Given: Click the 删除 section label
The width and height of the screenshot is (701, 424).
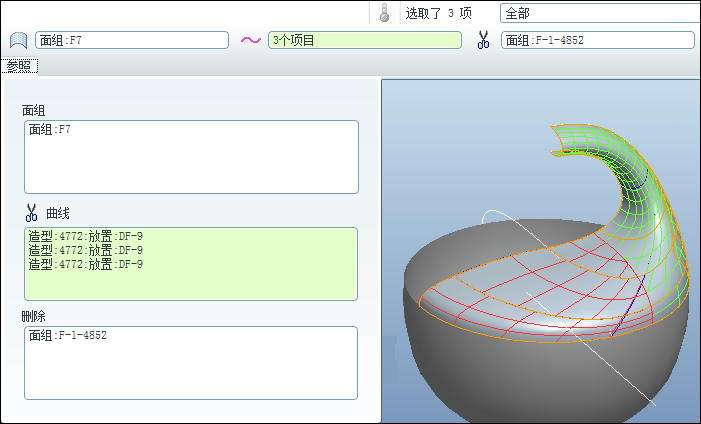Looking at the screenshot, I should click(34, 317).
